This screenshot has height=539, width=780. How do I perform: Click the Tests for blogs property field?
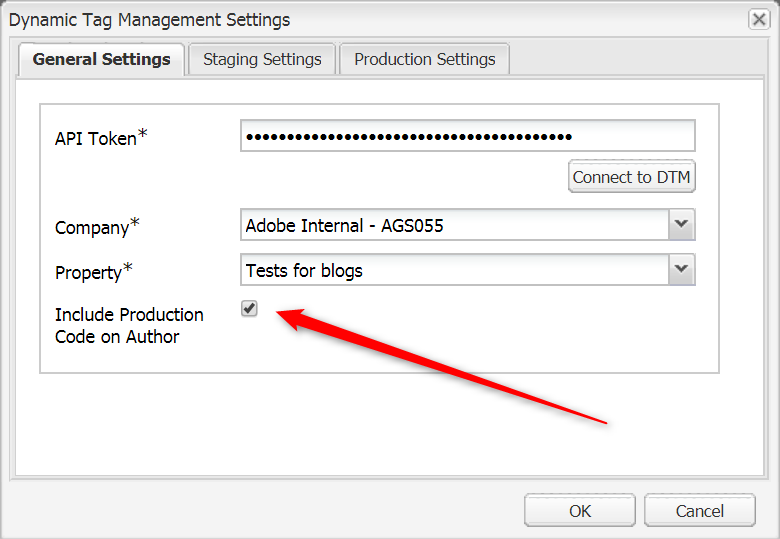454,270
